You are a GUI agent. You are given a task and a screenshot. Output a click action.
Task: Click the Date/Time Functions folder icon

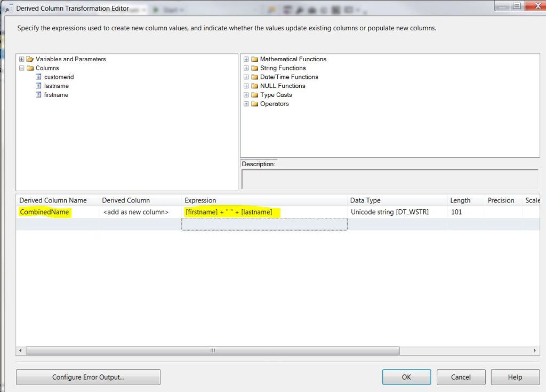pyautogui.click(x=254, y=77)
